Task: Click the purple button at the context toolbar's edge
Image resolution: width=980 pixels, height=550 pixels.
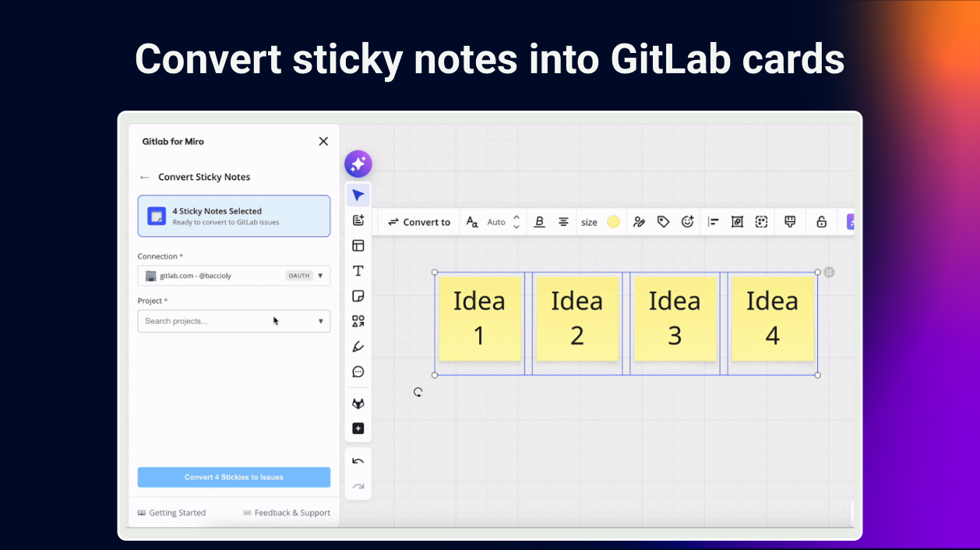Action: (x=850, y=222)
